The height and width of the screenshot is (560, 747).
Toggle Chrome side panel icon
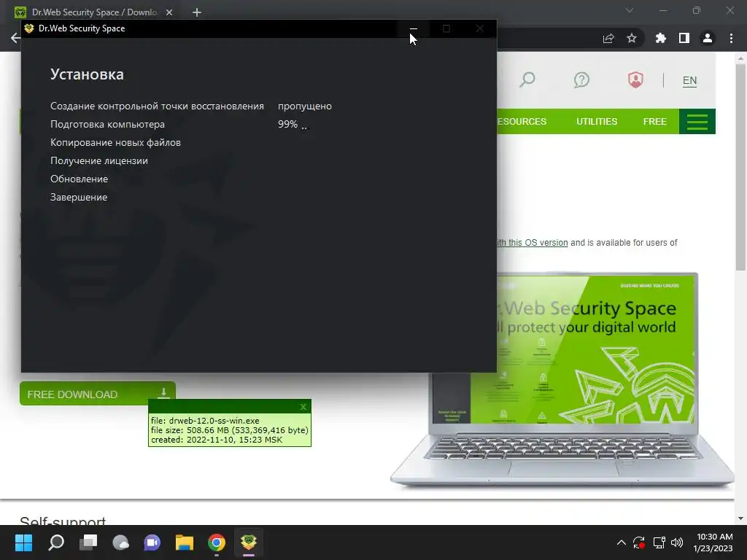coord(684,38)
